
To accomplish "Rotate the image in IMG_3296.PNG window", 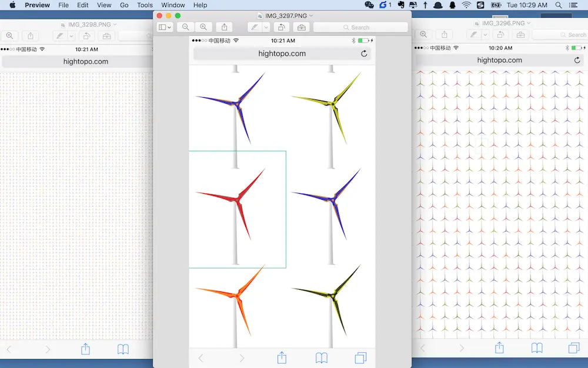I will pyautogui.click(x=500, y=34).
